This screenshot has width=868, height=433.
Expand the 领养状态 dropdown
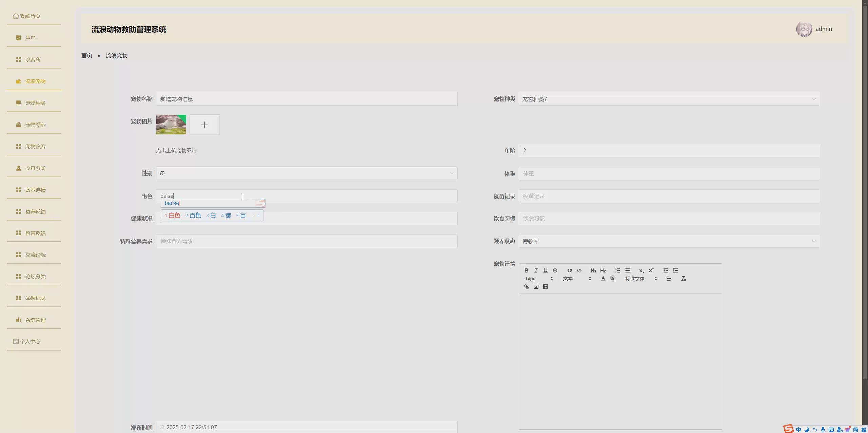pyautogui.click(x=669, y=241)
